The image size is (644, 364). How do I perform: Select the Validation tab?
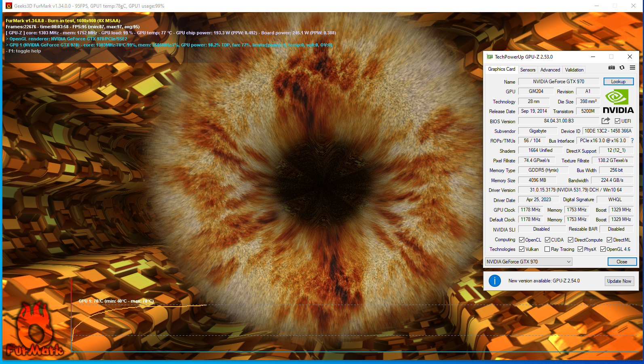coord(574,70)
